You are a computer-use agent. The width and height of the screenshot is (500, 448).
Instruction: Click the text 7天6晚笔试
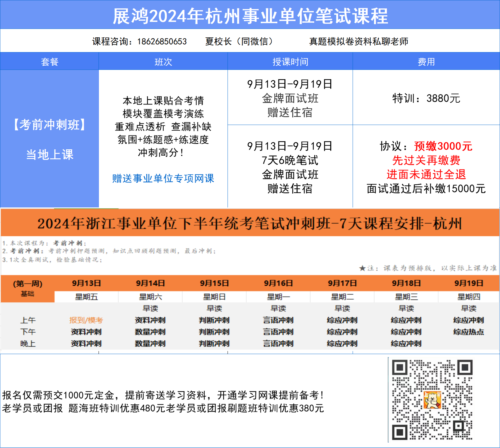[290, 160]
